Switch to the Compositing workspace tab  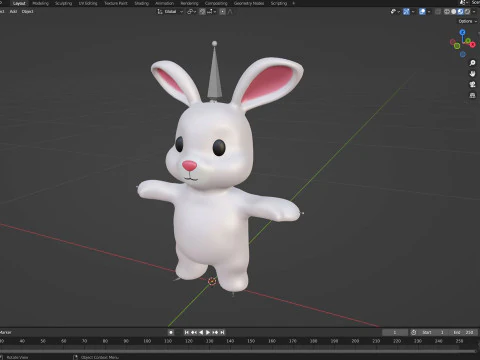point(216,3)
